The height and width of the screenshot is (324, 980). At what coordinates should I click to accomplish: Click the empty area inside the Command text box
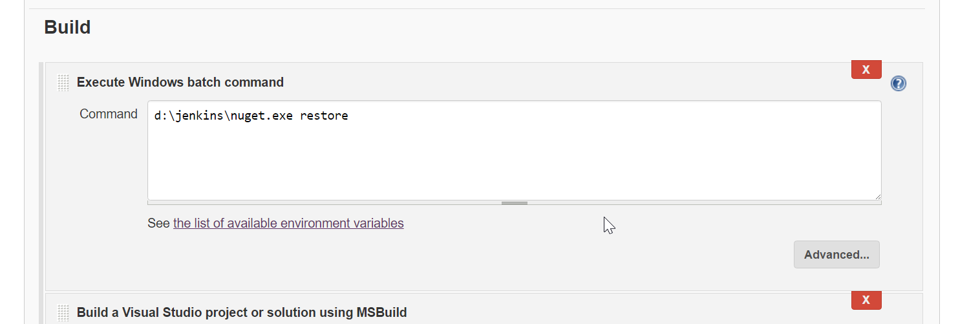(x=514, y=162)
